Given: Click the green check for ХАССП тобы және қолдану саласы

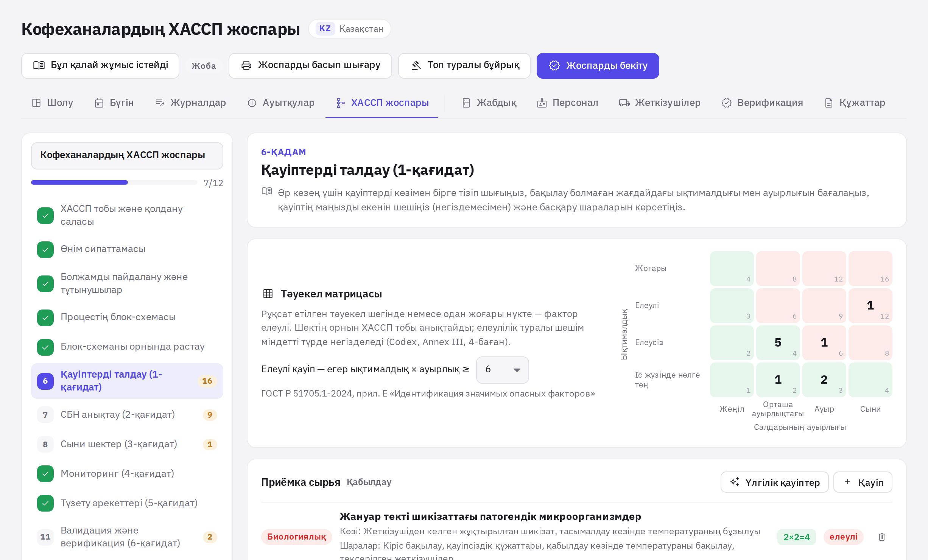Looking at the screenshot, I should (45, 215).
